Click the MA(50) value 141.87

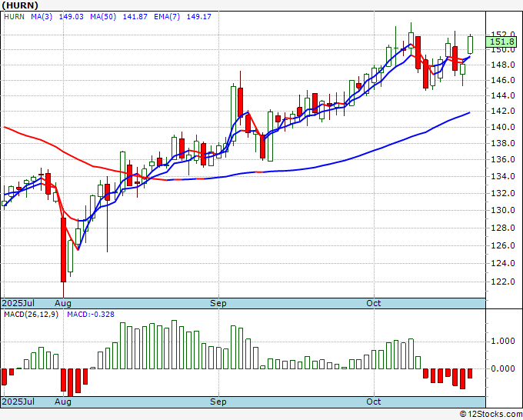pos(135,17)
